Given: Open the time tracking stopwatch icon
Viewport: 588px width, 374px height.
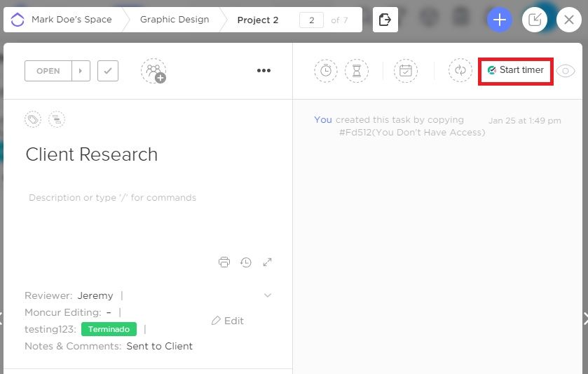Looking at the screenshot, I should pyautogui.click(x=325, y=71).
